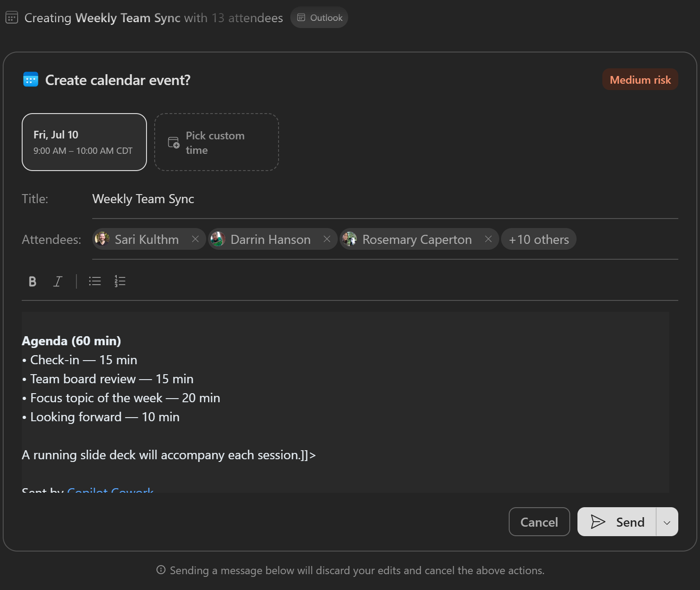Cancel the calendar event creation
The image size is (700, 590).
click(539, 522)
